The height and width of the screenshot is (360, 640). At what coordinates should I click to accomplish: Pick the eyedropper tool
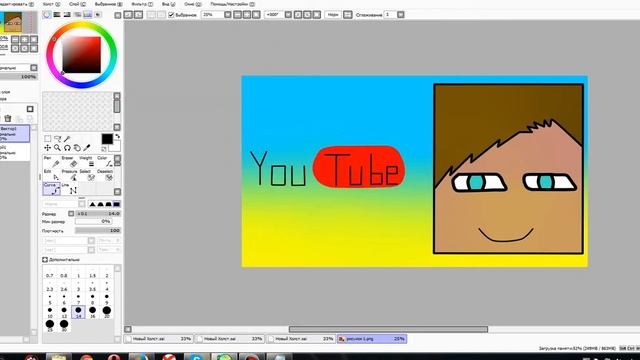click(x=87, y=148)
